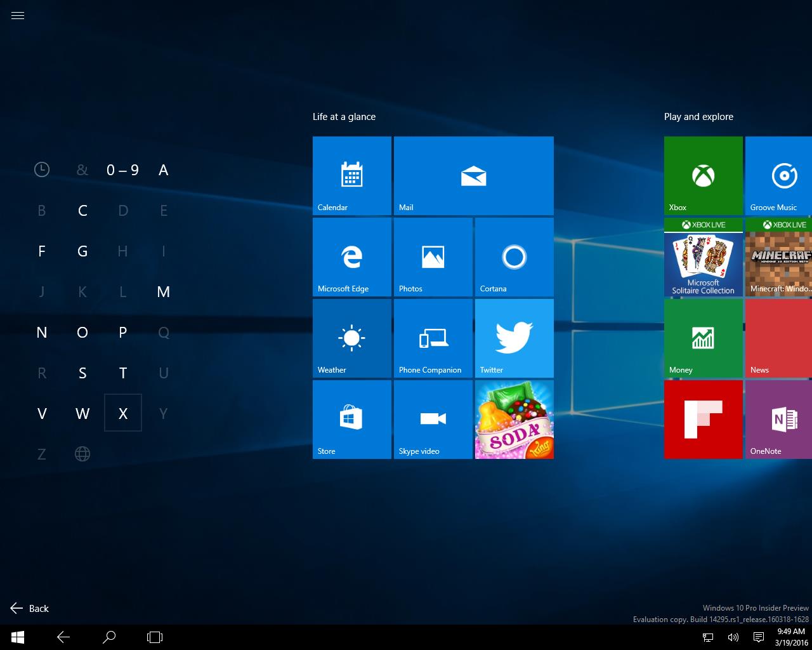Jump to apps starting with C

(82, 210)
